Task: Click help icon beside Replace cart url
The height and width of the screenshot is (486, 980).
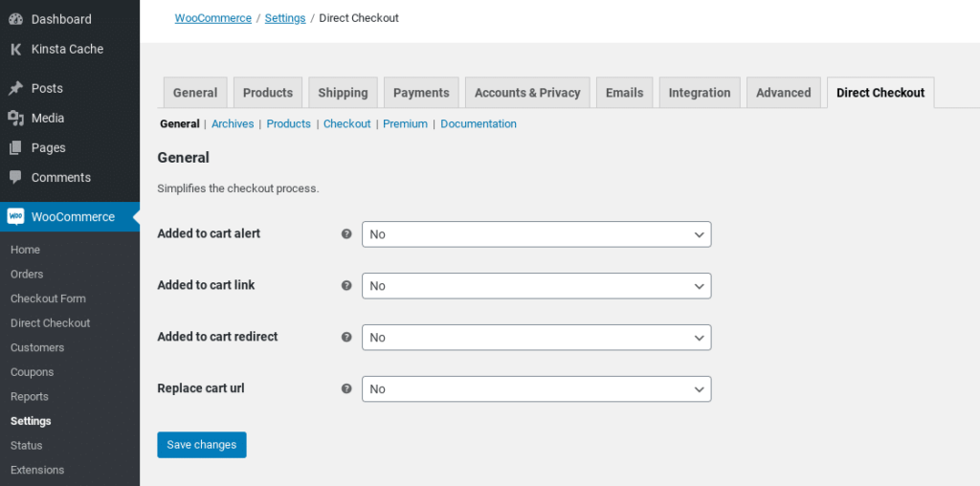Action: point(346,388)
